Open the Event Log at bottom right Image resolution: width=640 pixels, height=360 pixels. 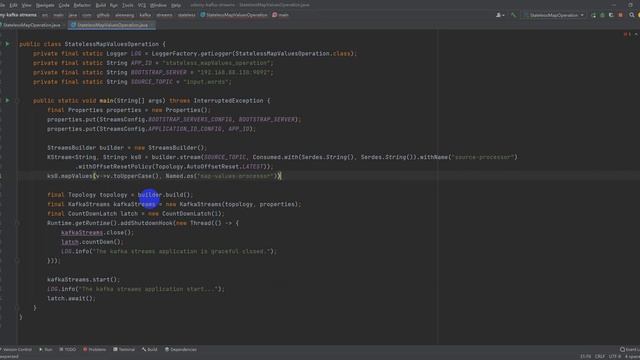pyautogui.click(x=630, y=349)
